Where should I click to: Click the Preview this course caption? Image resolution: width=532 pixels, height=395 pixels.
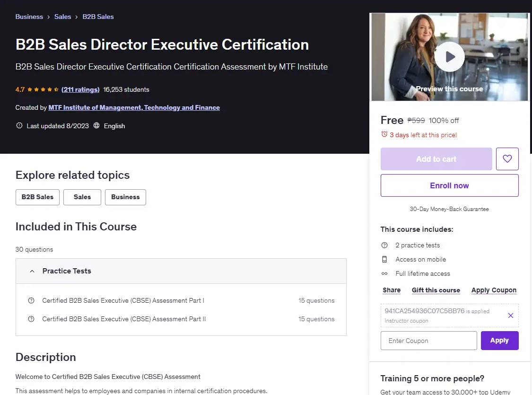450,89
